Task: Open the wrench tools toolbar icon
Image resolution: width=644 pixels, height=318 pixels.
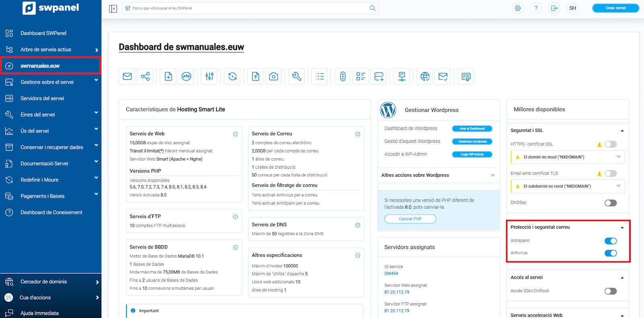Action: click(297, 76)
